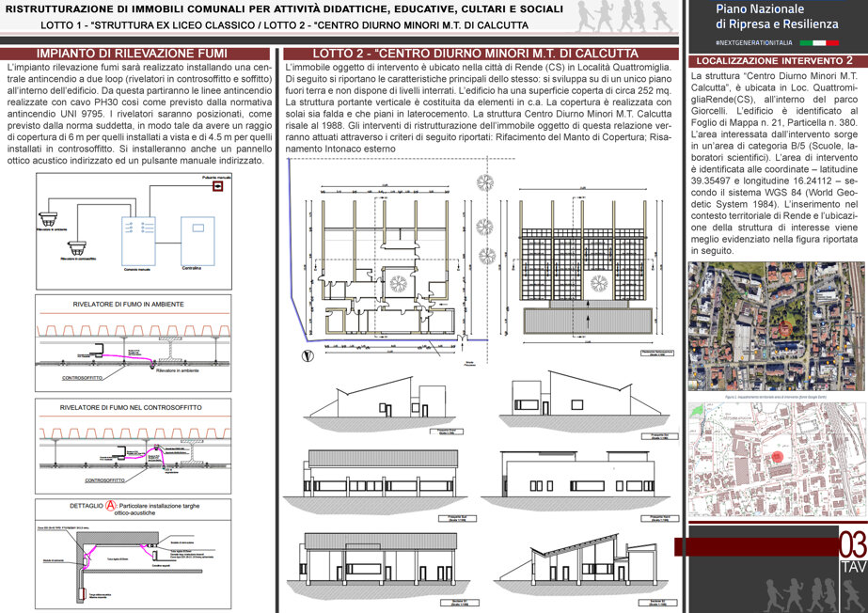Click the LOCALIZZAZIONE INTERVENTO 2 heading

(774, 61)
